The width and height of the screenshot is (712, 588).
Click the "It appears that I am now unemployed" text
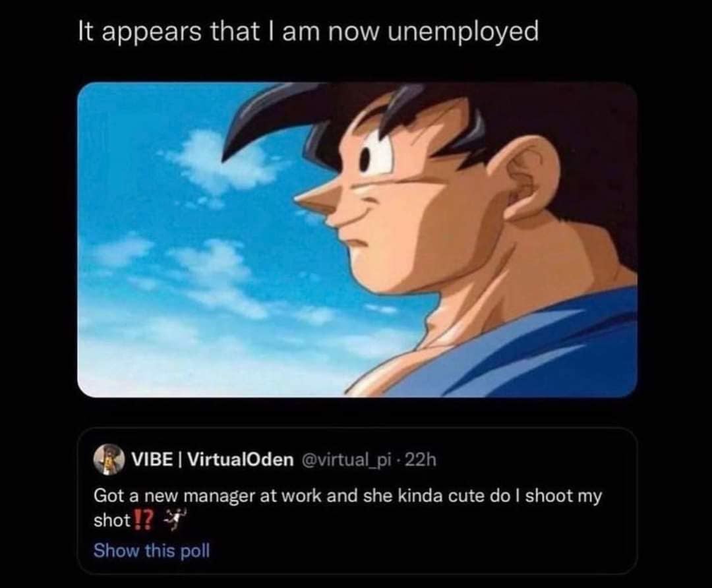pyautogui.click(x=309, y=33)
